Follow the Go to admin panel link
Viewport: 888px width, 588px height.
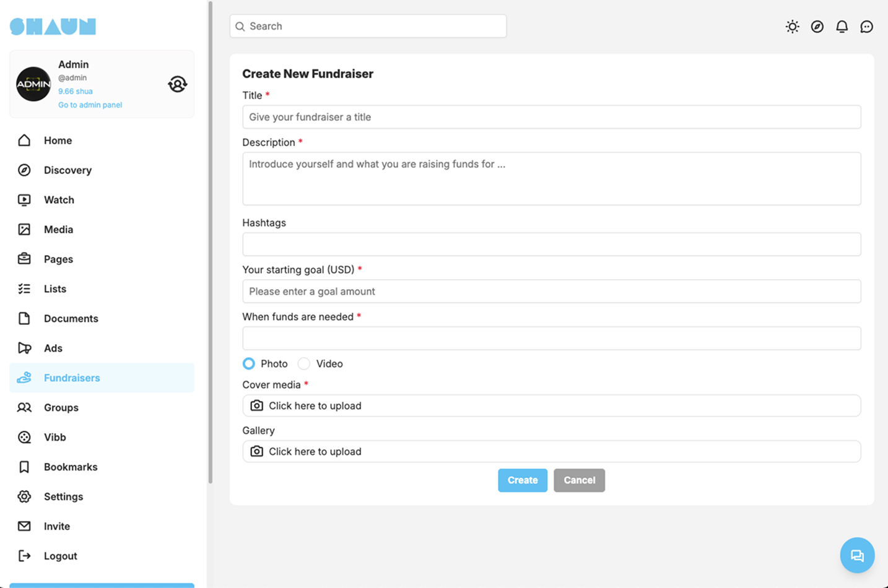(x=90, y=105)
